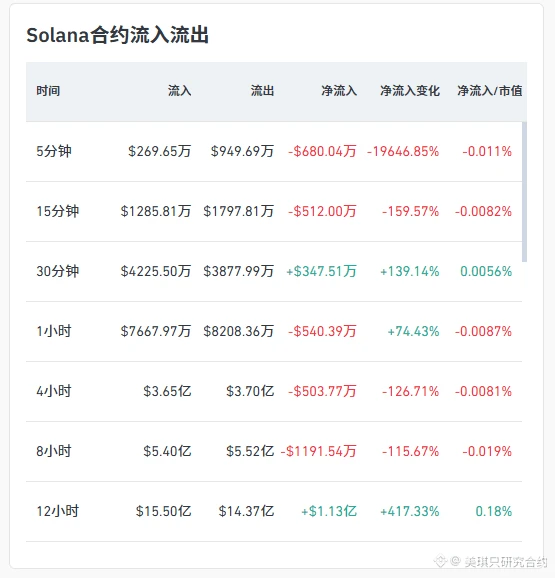Click the table's vertical scrollbar
Viewport: 555px width, 578px height.
[x=524, y=192]
